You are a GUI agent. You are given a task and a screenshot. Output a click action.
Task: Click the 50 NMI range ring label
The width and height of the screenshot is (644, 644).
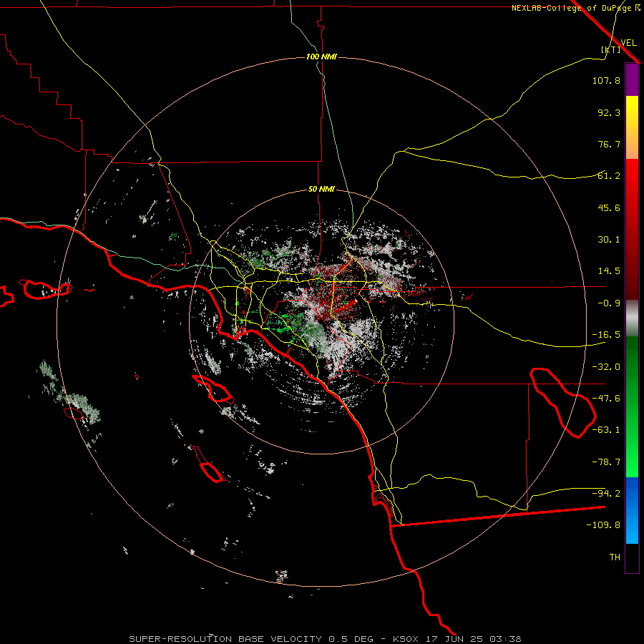321,190
